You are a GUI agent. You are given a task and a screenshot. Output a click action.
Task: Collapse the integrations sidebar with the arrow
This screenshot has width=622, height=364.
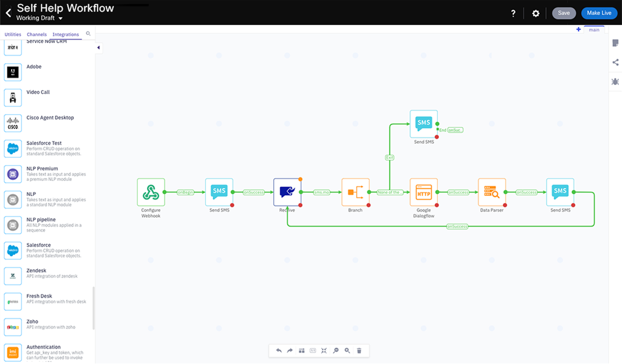(x=98, y=47)
